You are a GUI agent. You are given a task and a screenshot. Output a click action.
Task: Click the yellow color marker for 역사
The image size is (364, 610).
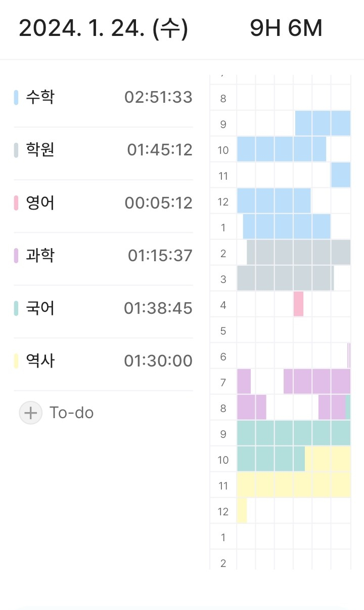point(16,361)
